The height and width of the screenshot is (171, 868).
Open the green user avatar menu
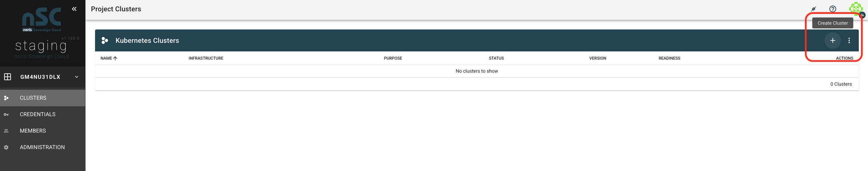tap(856, 9)
